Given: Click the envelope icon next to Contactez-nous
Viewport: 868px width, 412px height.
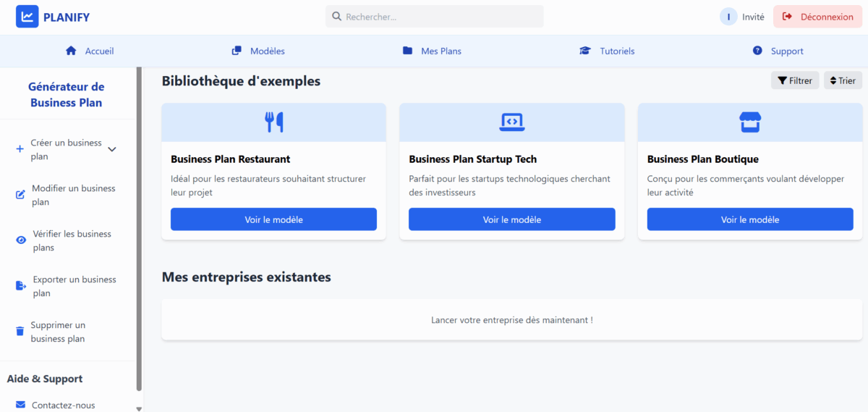Looking at the screenshot, I should (x=20, y=405).
